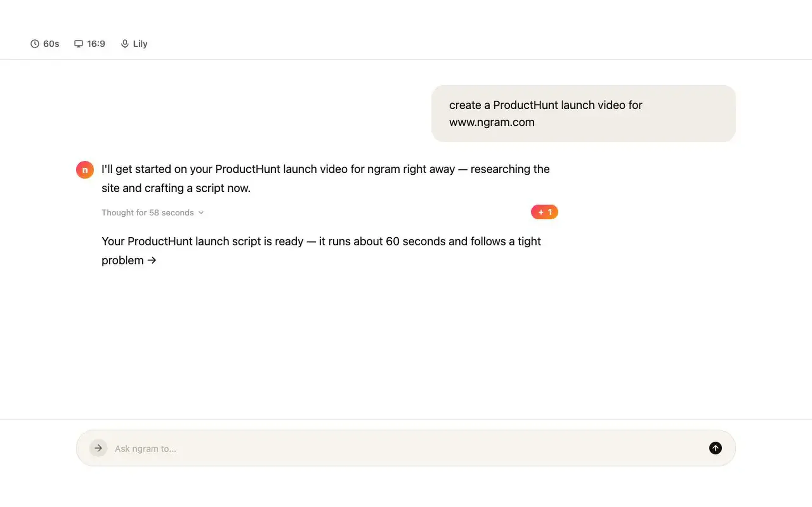Click the microphone voice icon
This screenshot has height=507, width=812.
tap(125, 44)
